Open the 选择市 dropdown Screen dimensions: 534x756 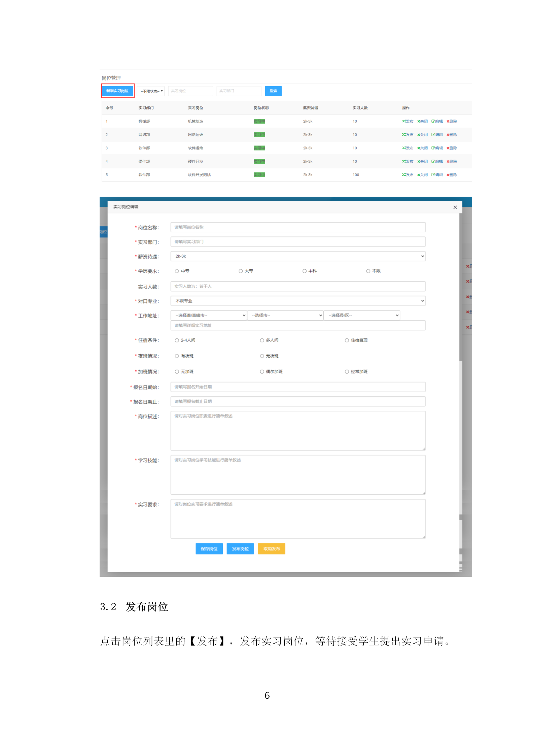(285, 316)
